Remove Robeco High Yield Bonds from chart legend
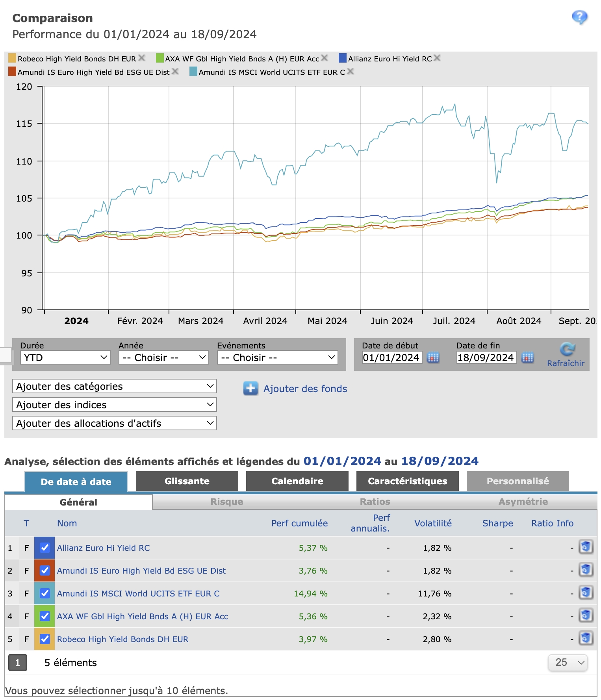601x700 pixels. pyautogui.click(x=142, y=58)
